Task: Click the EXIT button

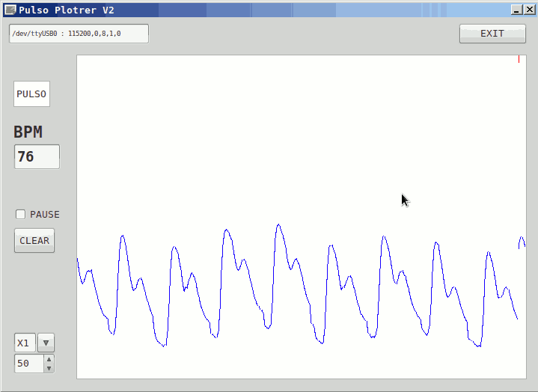Action: tap(492, 34)
